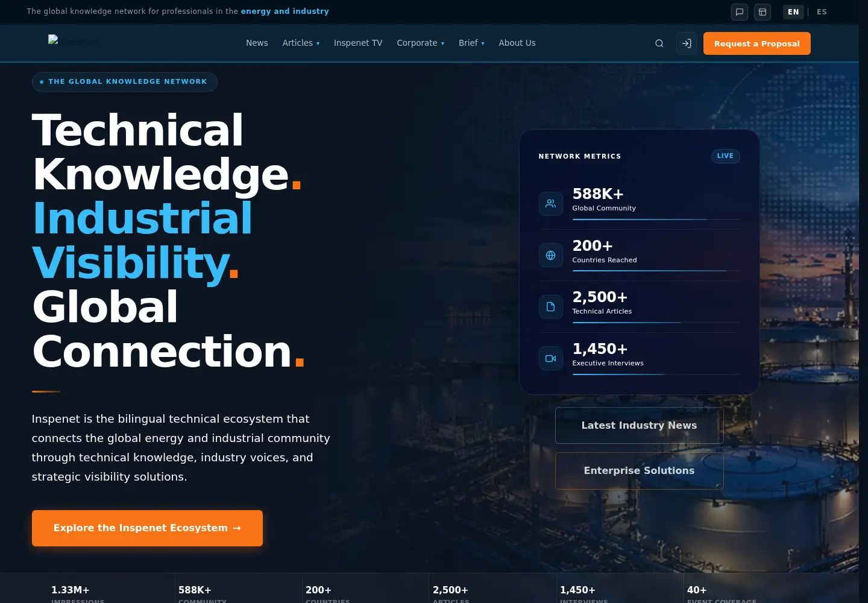Open the News menu item
Image resolution: width=868 pixels, height=603 pixels.
click(x=257, y=43)
